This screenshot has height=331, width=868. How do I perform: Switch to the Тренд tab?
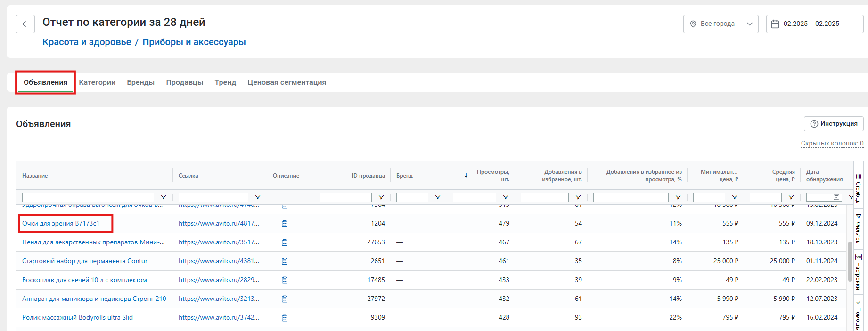tap(225, 82)
